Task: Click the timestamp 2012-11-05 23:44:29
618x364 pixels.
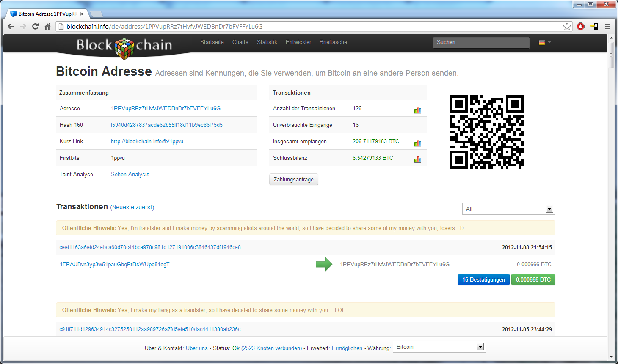Action: coord(527,329)
